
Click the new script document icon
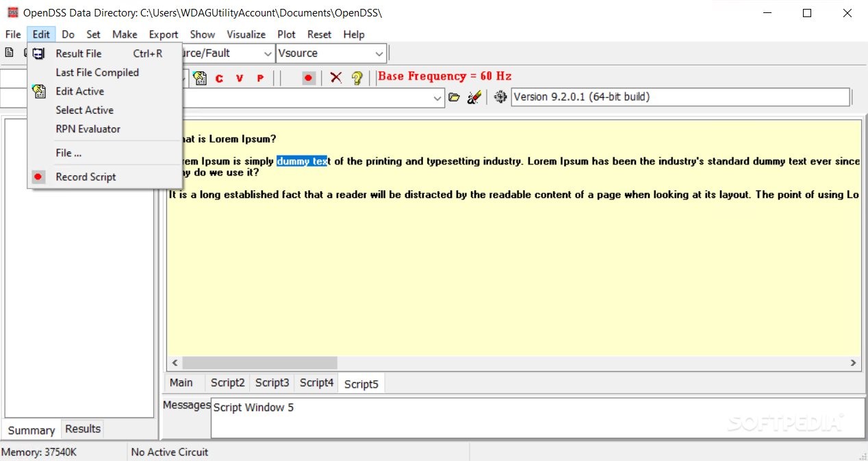[9, 53]
